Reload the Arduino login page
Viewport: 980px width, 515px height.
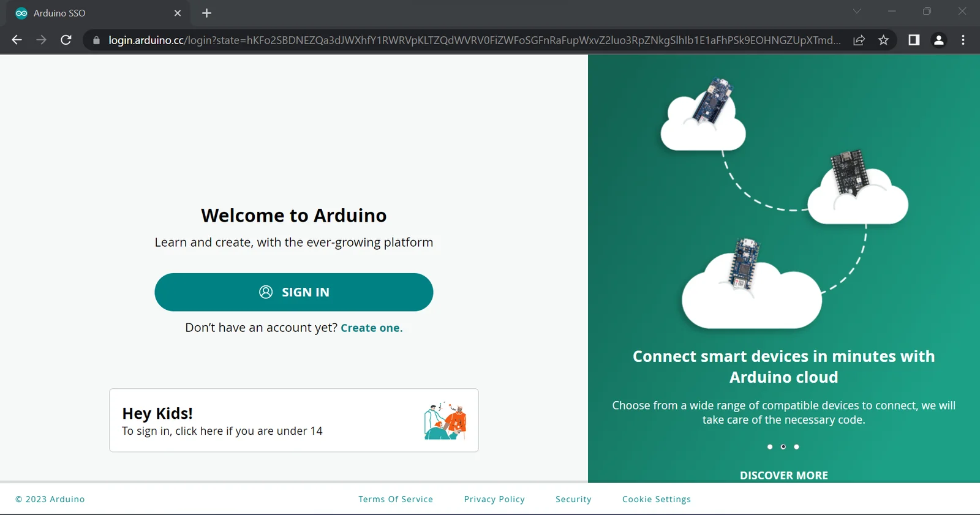66,40
